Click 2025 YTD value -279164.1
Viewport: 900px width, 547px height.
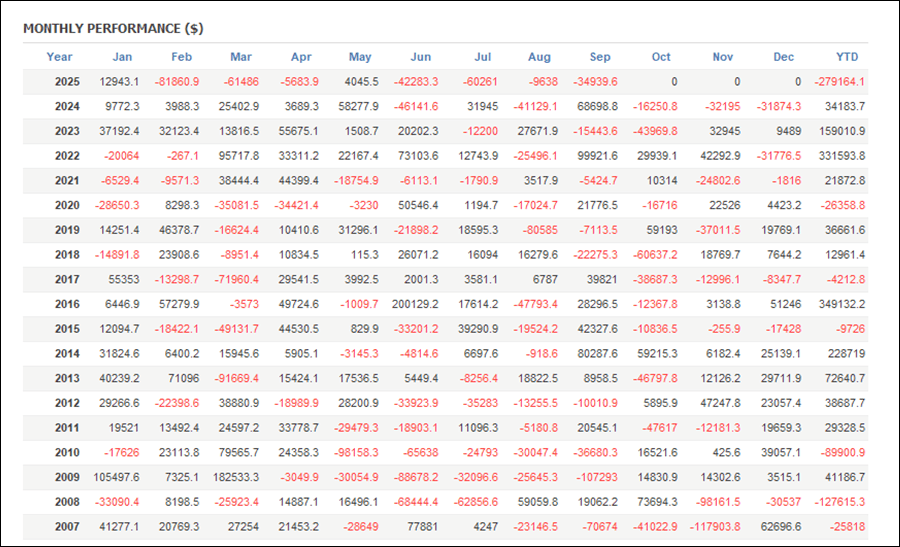pos(838,82)
